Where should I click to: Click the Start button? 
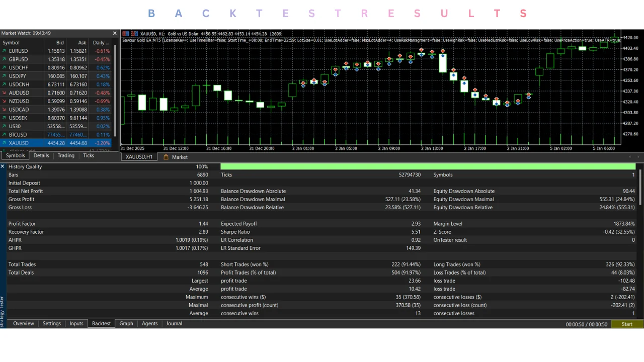click(x=627, y=324)
